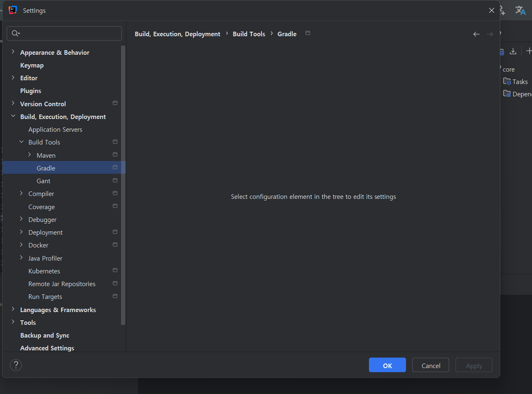The image size is (532, 394).
Task: Click the project-level icon on the Gradle tree row
Action: point(115,167)
